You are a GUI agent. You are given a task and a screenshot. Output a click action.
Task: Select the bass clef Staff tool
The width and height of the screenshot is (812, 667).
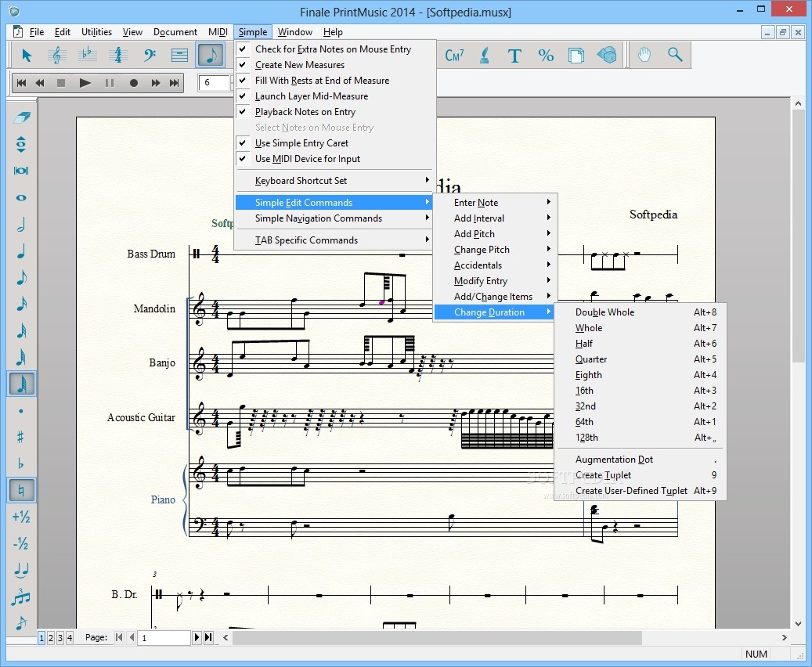(149, 55)
